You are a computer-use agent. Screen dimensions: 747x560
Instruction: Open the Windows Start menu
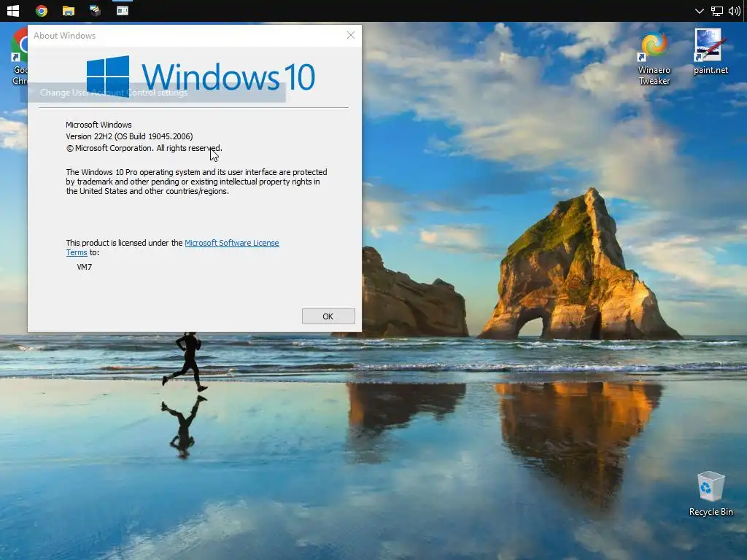13,10
